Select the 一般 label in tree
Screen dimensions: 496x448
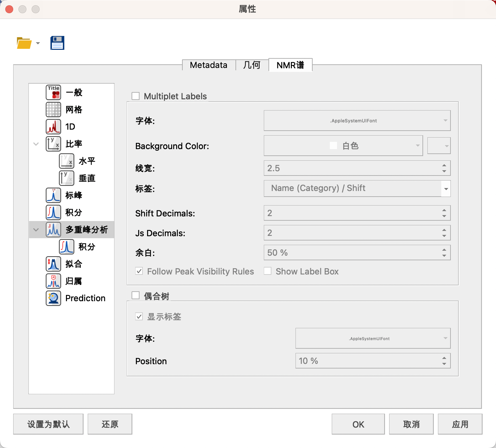tap(74, 92)
